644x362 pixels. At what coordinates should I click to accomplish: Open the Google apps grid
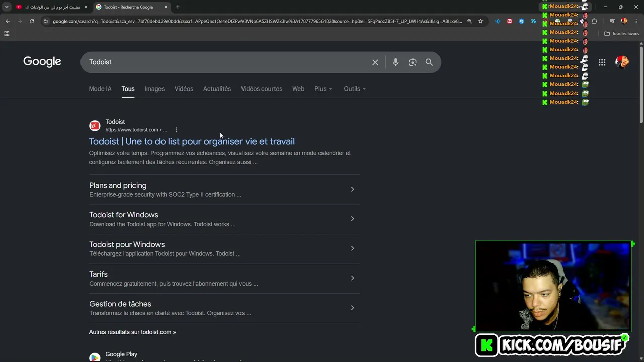point(602,62)
